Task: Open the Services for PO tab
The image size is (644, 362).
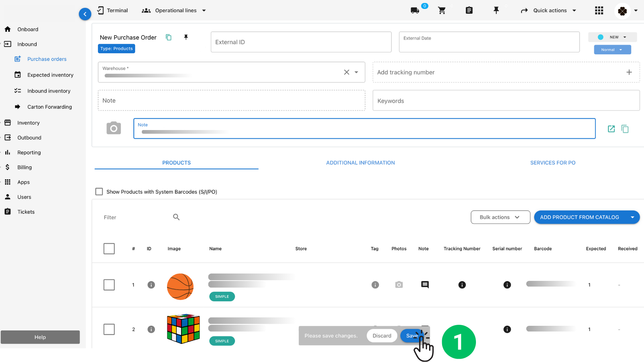Action: (552, 163)
